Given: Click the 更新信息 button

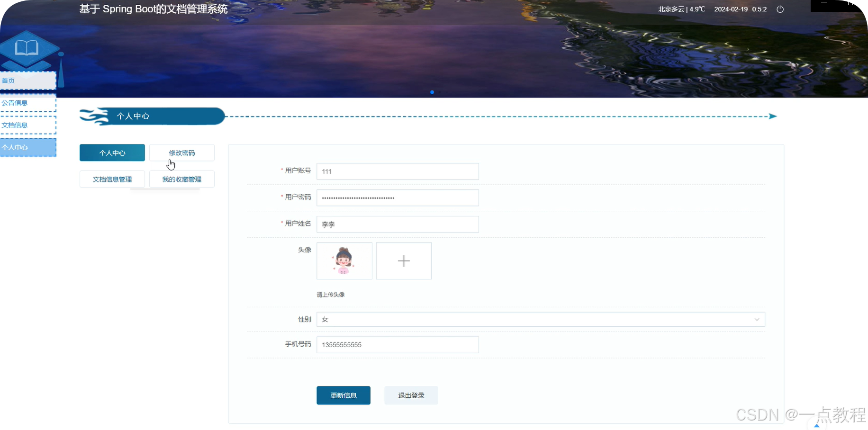Looking at the screenshot, I should [x=344, y=395].
